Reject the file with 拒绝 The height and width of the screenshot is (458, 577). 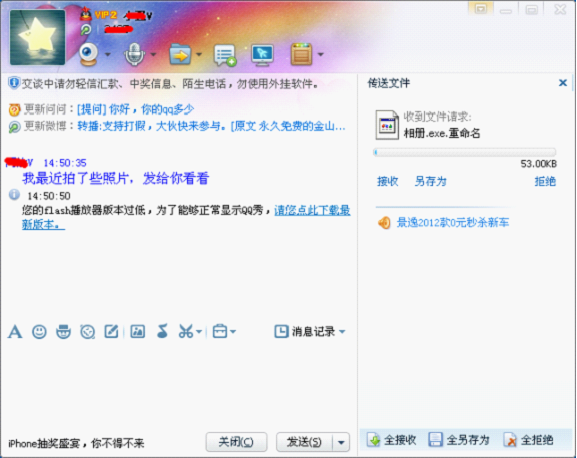[x=545, y=181]
